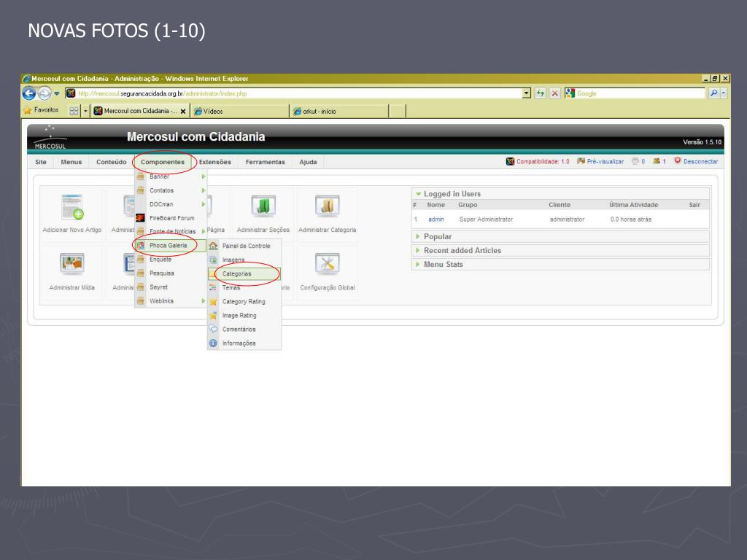
Task: Expand the Contatos component submenu
Action: tap(171, 190)
